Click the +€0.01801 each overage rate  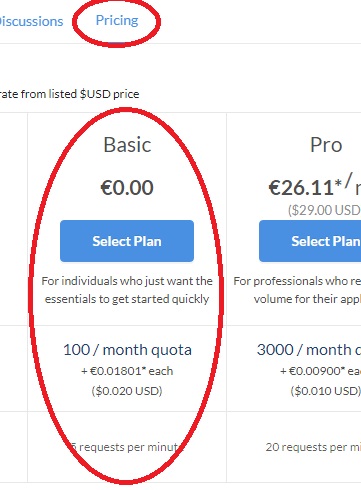pyautogui.click(x=127, y=371)
